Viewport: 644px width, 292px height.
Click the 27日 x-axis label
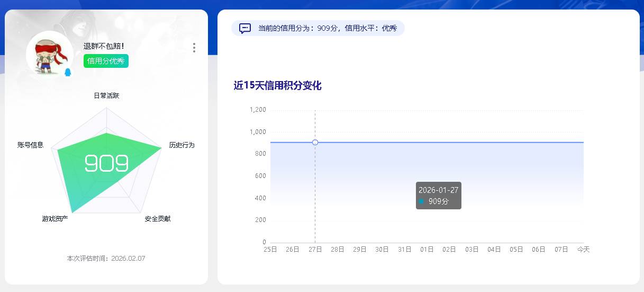click(x=315, y=250)
